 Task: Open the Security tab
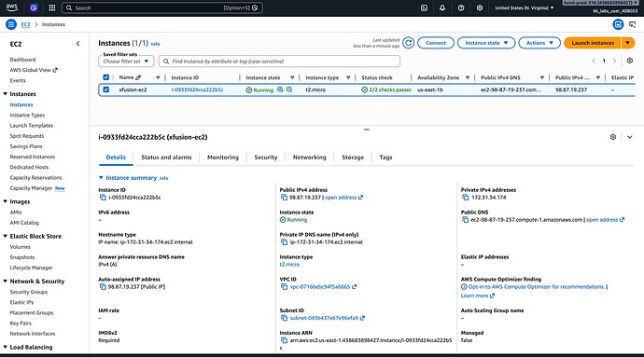click(x=266, y=158)
